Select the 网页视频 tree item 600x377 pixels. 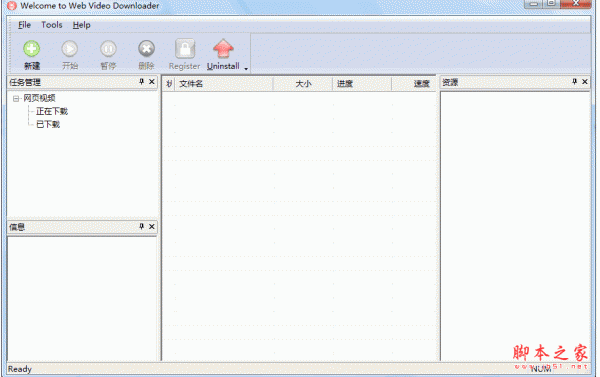click(39, 98)
